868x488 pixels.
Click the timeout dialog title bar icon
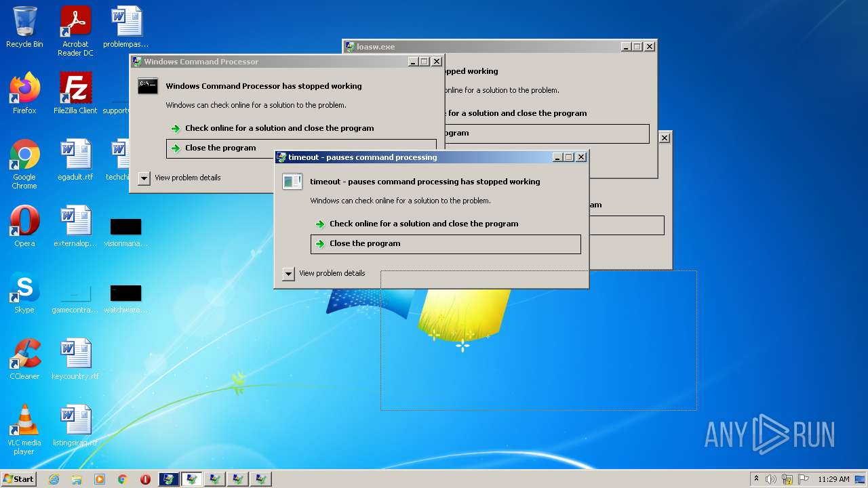[x=281, y=157]
